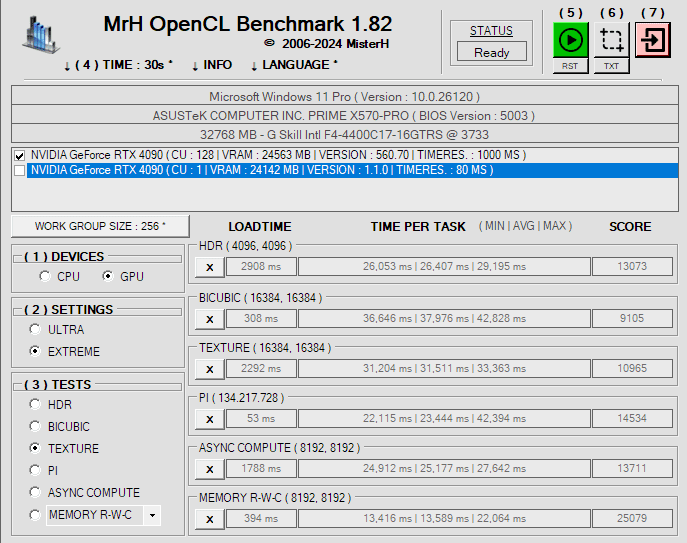687x543 pixels.
Task: Clear the BICUBIC result with X button
Action: [x=210, y=319]
